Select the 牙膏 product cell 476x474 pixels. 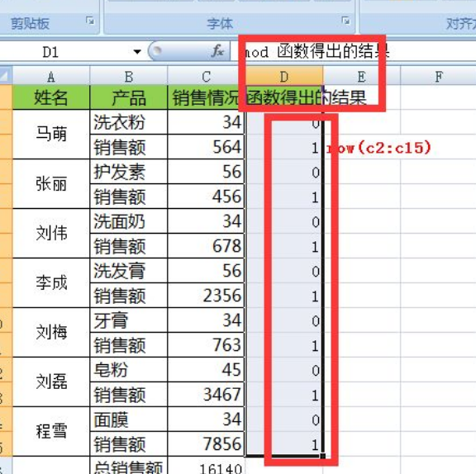pos(128,320)
